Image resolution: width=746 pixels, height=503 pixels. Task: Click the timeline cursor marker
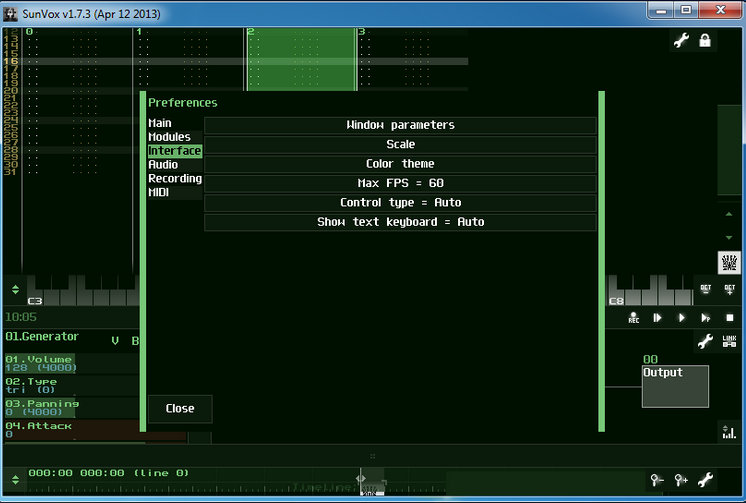(361, 478)
